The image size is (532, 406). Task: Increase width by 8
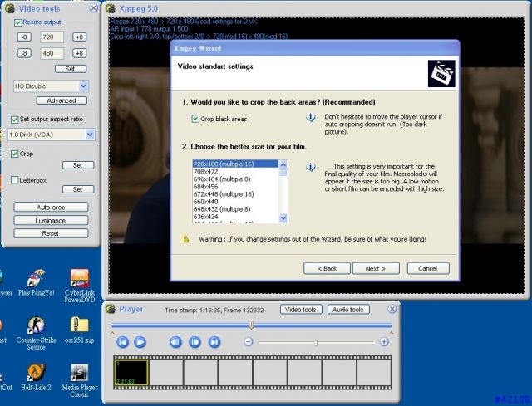(x=80, y=37)
